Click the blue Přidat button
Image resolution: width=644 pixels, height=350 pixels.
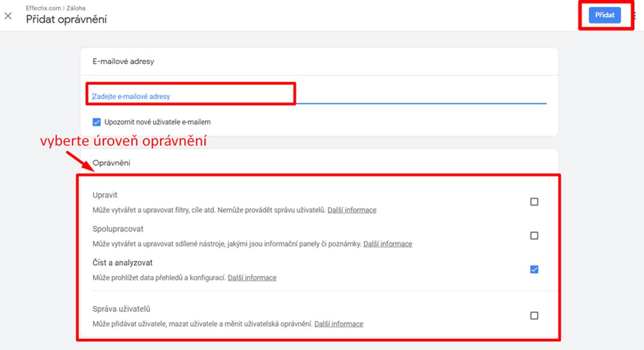[x=605, y=15]
